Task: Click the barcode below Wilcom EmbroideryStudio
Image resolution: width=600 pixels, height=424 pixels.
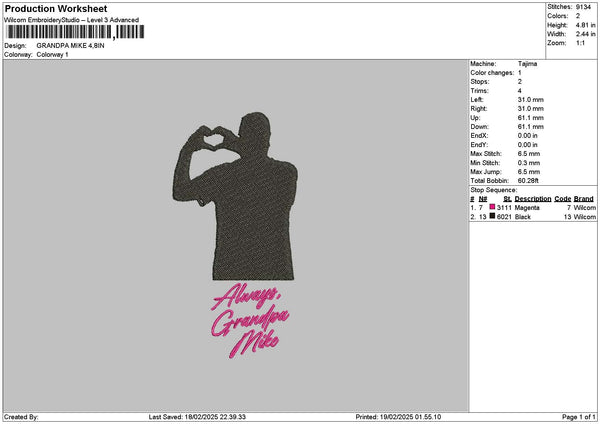Action: [75, 32]
